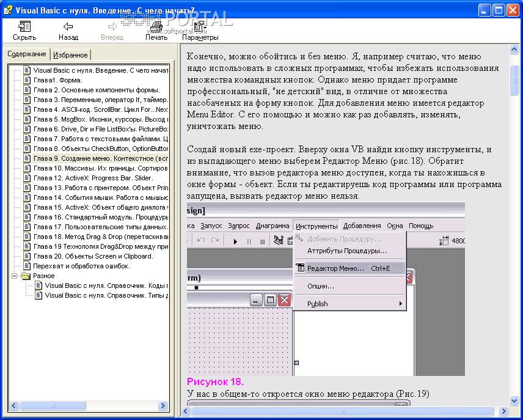523x420 pixels.
Task: Click page icon beside Глава1. Форма.
Action: [x=27, y=80]
